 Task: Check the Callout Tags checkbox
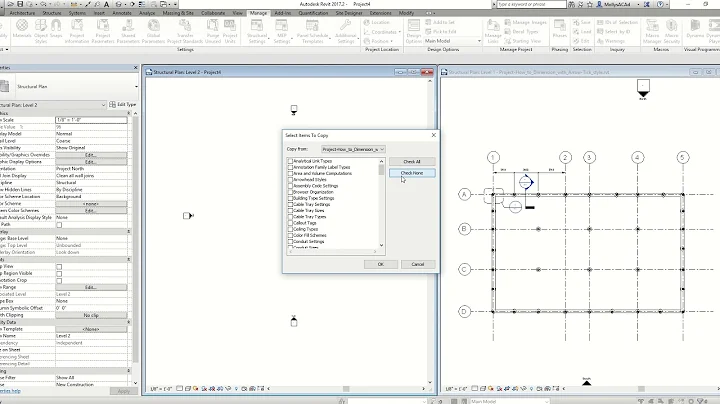pos(290,223)
